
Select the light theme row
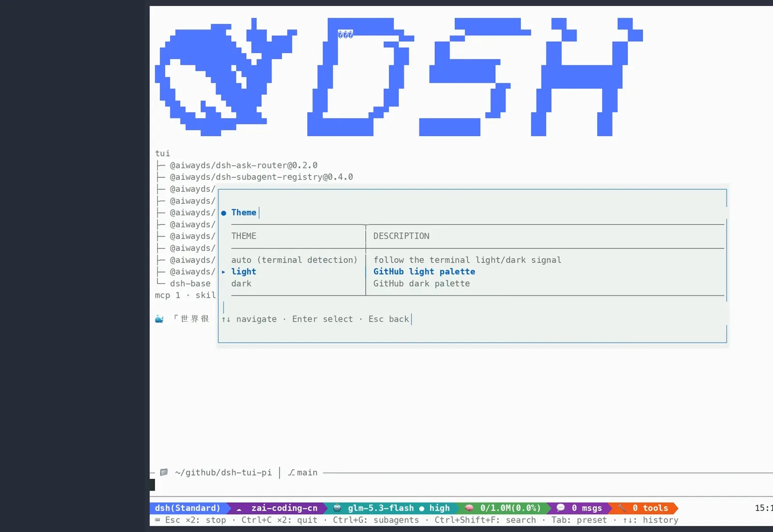click(472, 272)
